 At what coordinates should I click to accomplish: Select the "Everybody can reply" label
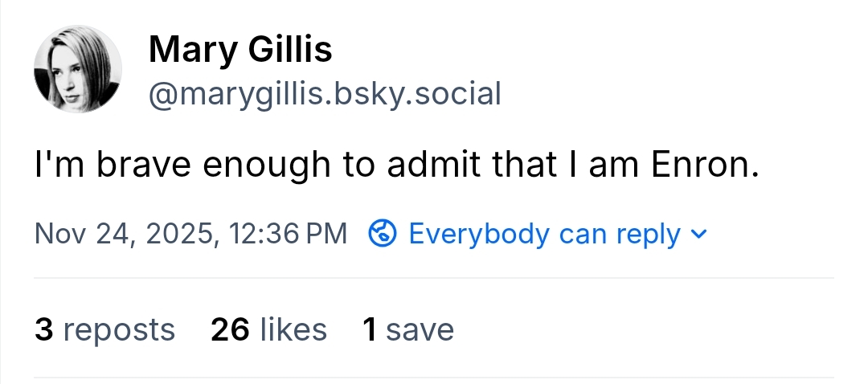(545, 234)
